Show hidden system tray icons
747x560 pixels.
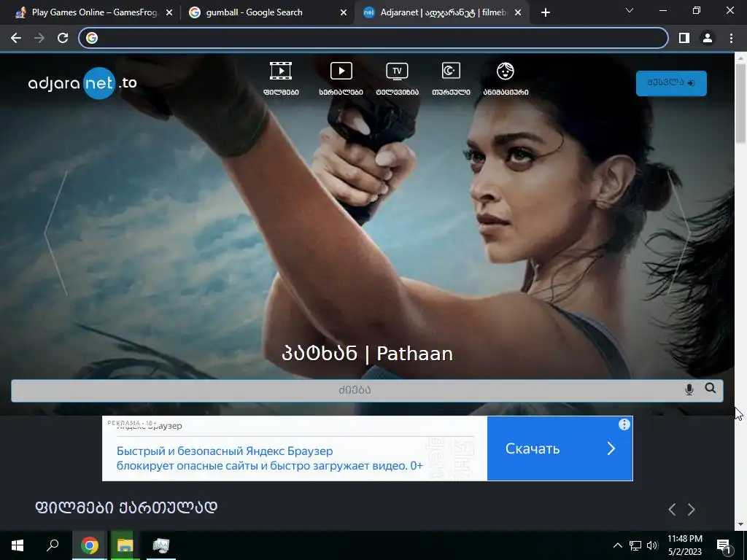(617, 545)
